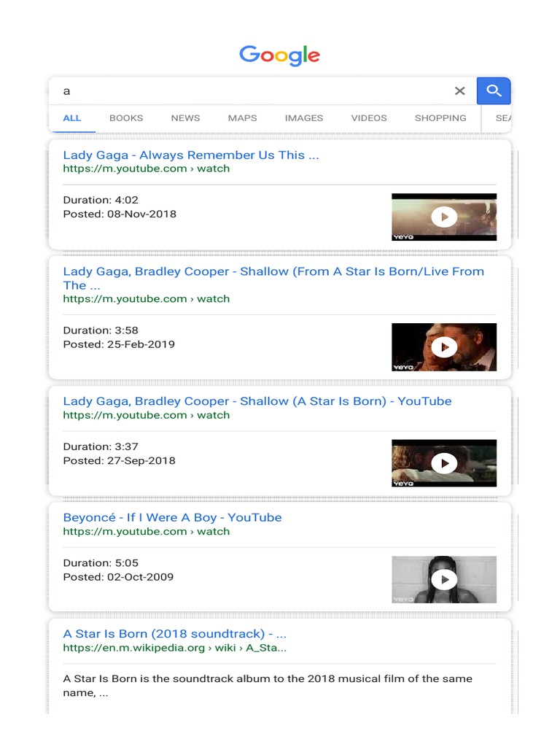Select the ALL tab
560x747 pixels.
[72, 118]
